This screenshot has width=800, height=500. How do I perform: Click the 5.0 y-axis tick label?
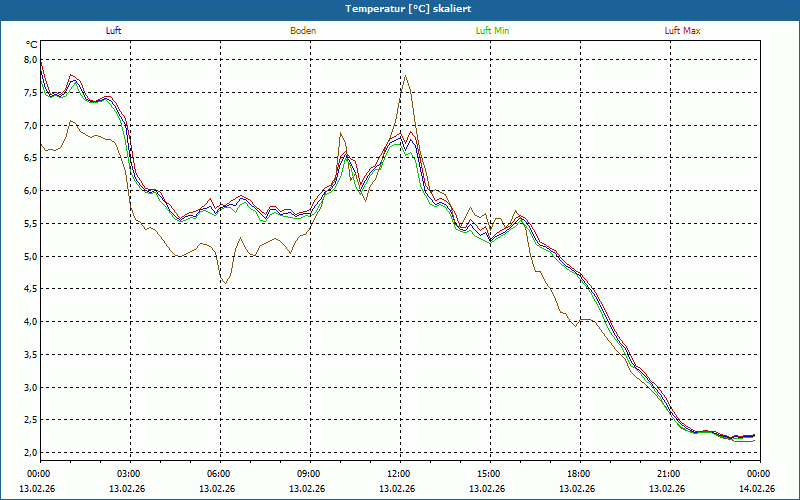coord(29,256)
